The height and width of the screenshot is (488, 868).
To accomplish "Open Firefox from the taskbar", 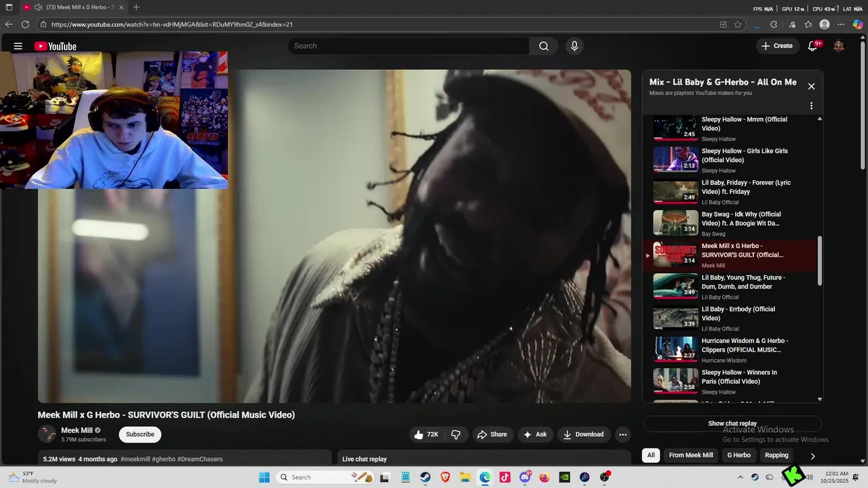I will [x=545, y=477].
